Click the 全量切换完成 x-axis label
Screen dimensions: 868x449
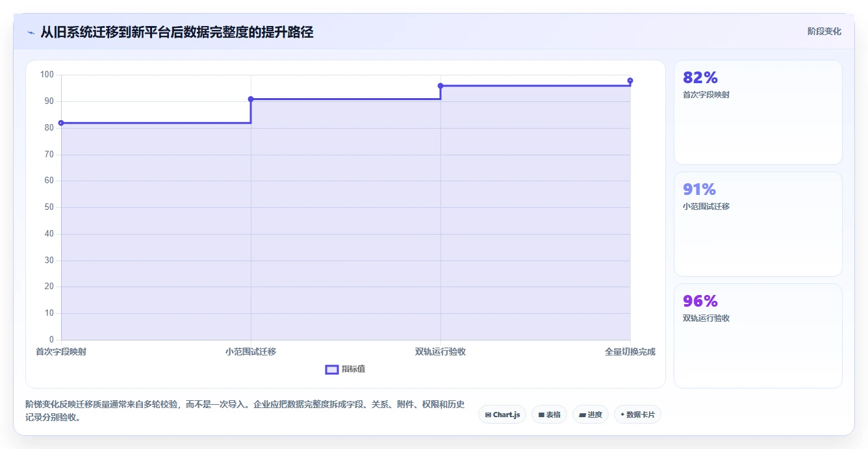pyautogui.click(x=630, y=352)
